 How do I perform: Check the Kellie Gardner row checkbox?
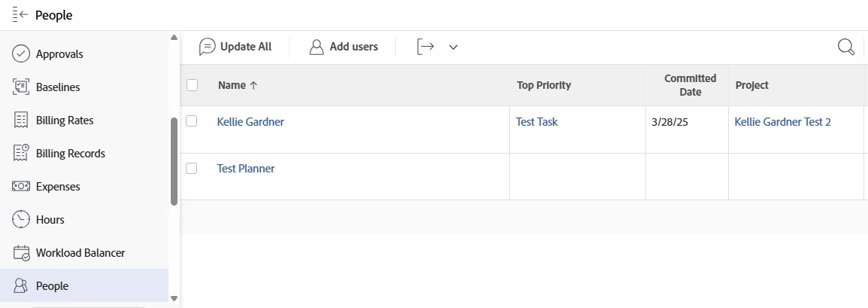(x=192, y=121)
